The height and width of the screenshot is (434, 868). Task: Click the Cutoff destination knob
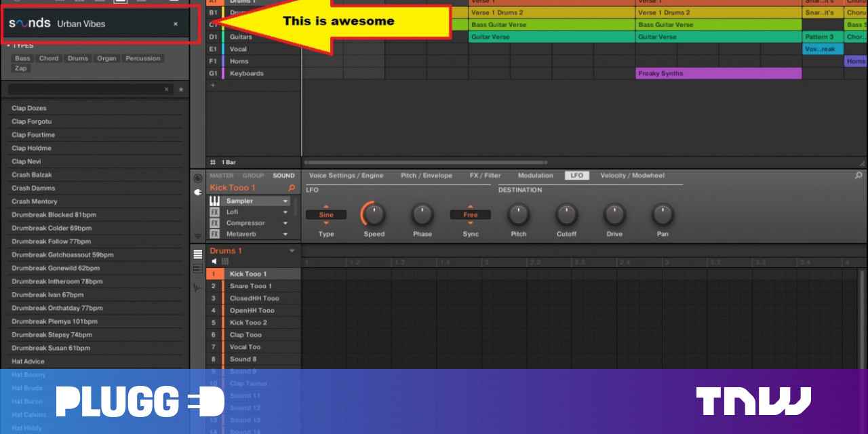click(x=567, y=214)
